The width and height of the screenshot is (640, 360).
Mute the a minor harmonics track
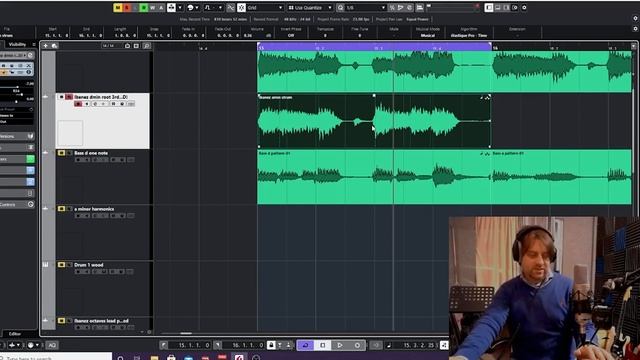click(x=61, y=209)
